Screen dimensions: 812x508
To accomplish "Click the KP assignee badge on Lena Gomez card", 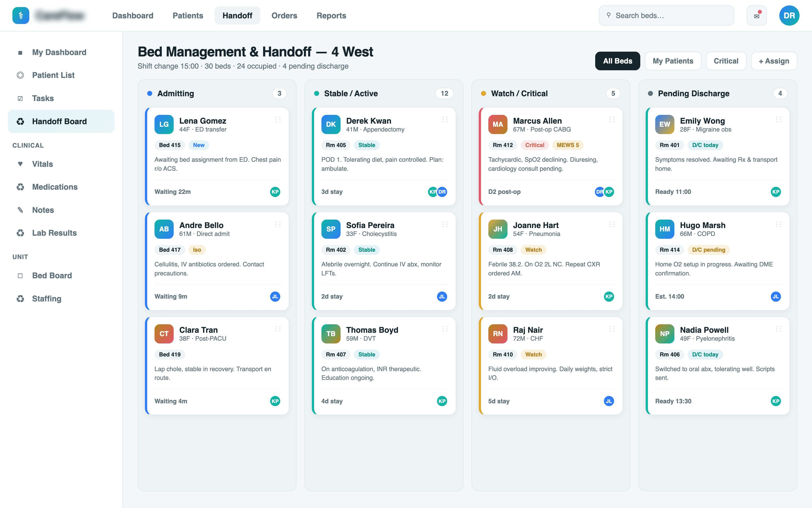I will point(275,192).
